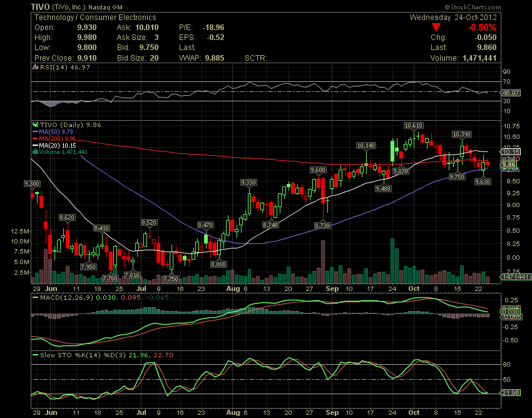This screenshot has width=532, height=418.
Task: Click the 10.15 MA(20) axis tag
Action: point(510,151)
